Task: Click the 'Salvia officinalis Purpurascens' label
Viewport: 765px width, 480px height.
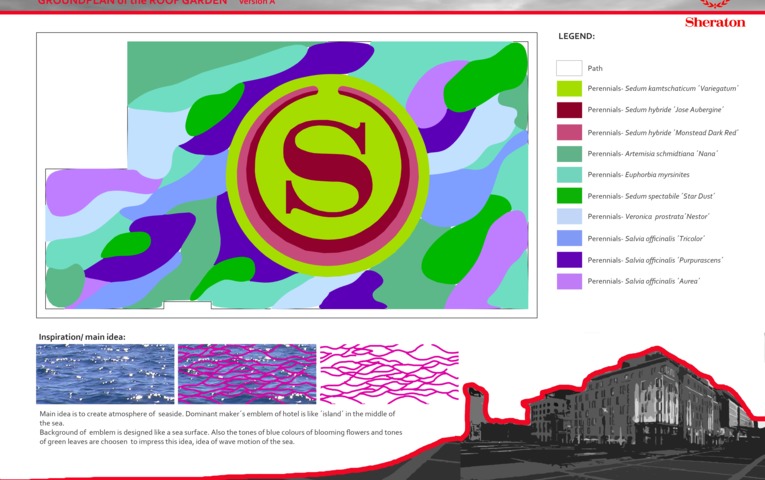Action: coord(655,260)
